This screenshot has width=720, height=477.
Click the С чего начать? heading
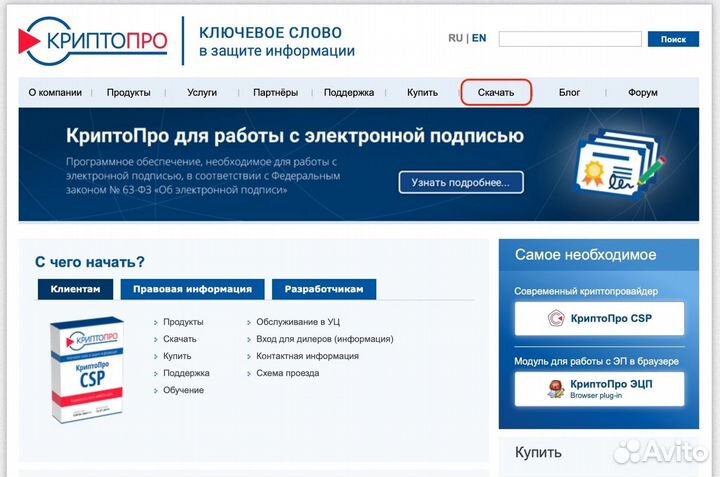[x=90, y=262]
